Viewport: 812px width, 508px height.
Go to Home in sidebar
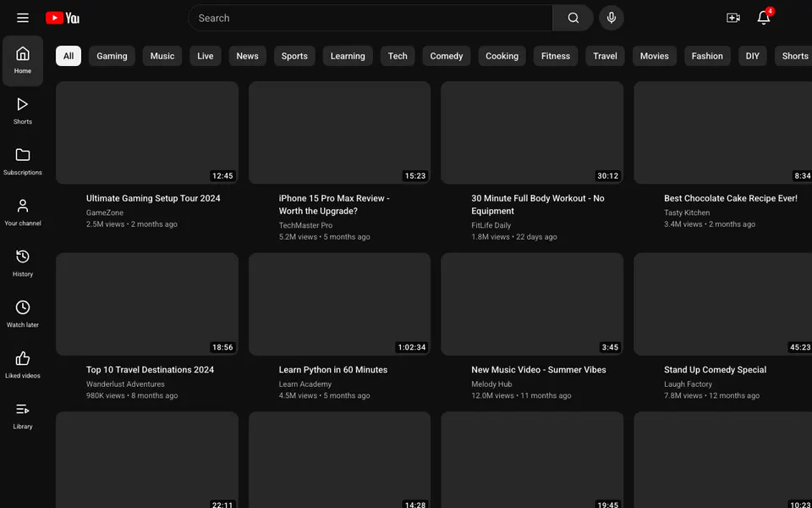tap(23, 61)
